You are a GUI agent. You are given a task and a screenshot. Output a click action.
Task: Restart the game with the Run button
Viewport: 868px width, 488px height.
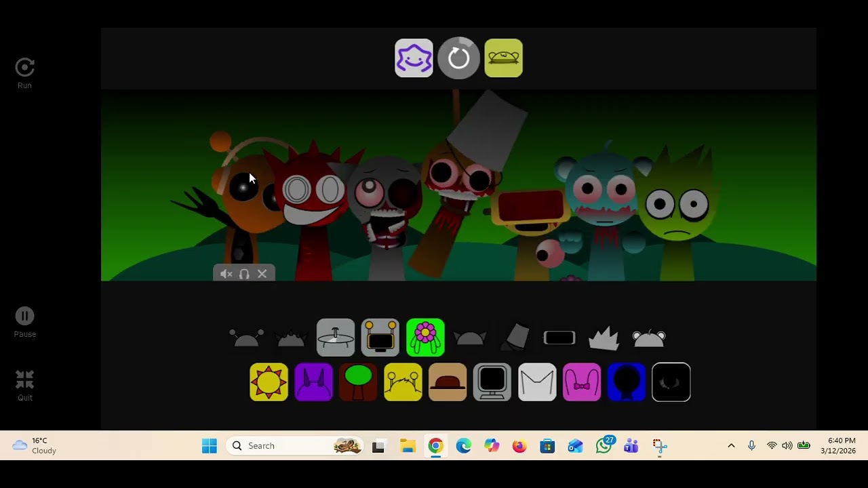pos(24,73)
